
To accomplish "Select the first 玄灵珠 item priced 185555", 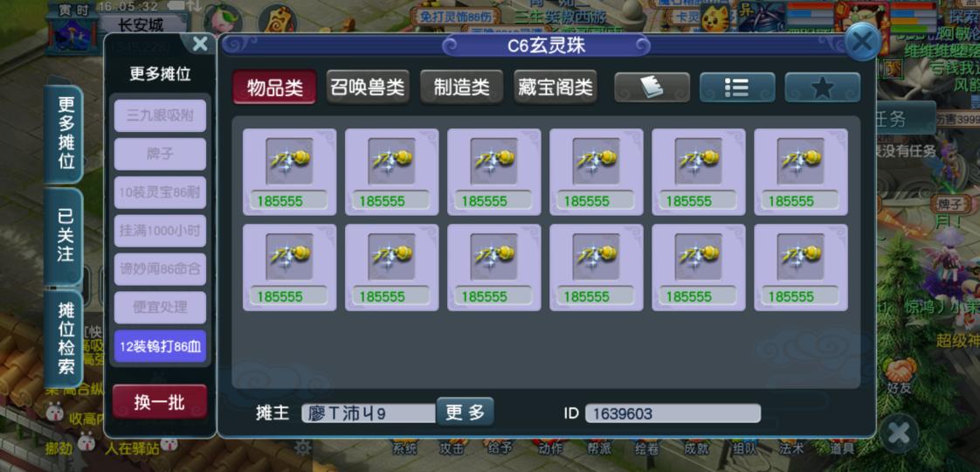I will point(289,172).
